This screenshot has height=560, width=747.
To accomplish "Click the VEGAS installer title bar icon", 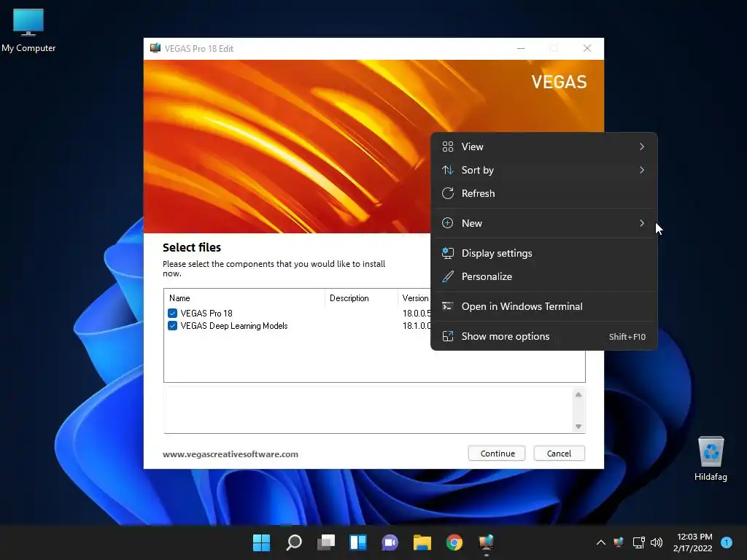I will click(x=155, y=48).
